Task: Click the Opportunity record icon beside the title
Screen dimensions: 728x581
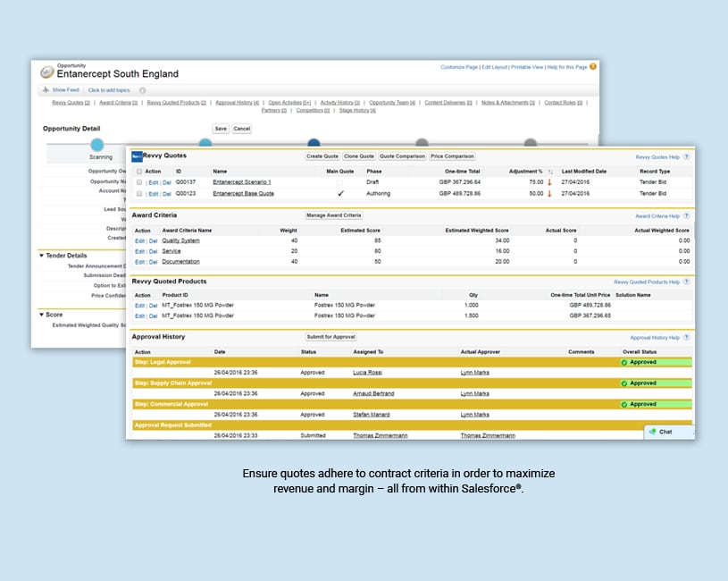Action: (x=46, y=72)
